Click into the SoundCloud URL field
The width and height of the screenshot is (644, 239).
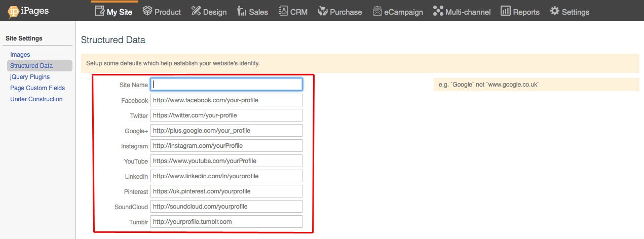226,207
